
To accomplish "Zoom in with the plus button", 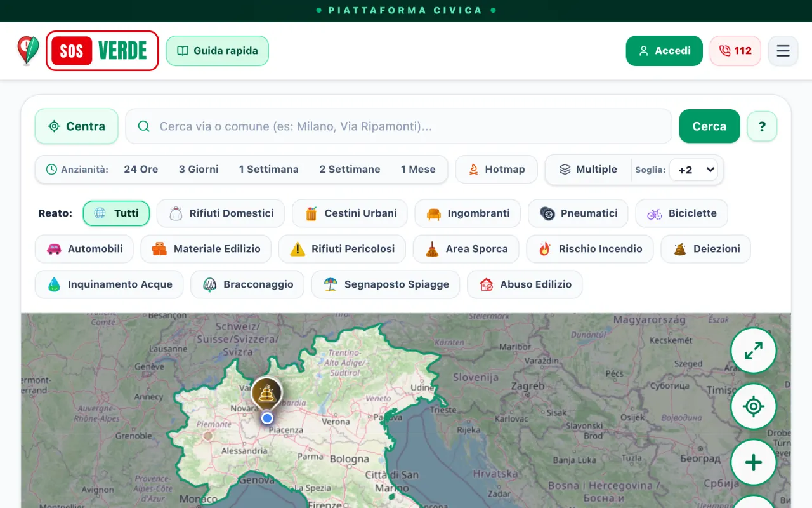I will coord(754,462).
